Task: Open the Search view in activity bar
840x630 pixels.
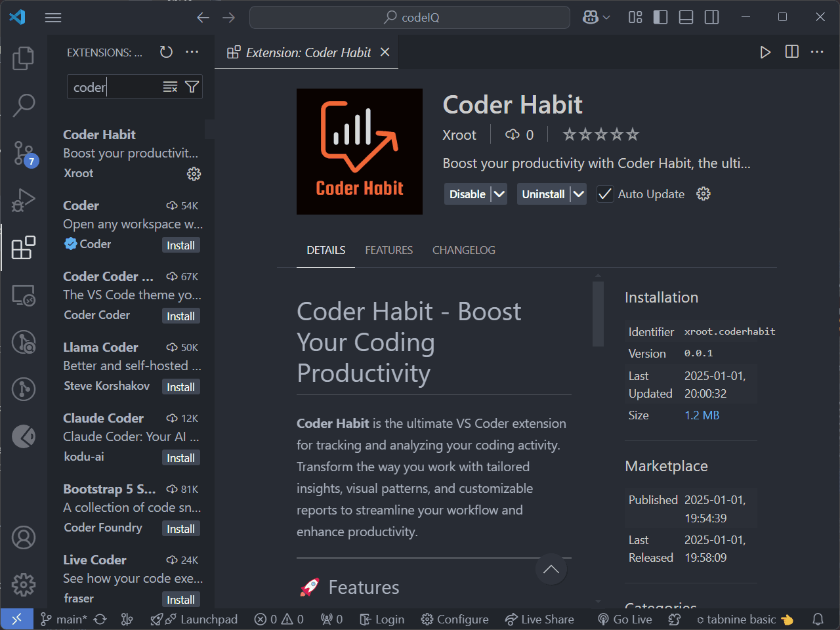Action: coord(24,105)
